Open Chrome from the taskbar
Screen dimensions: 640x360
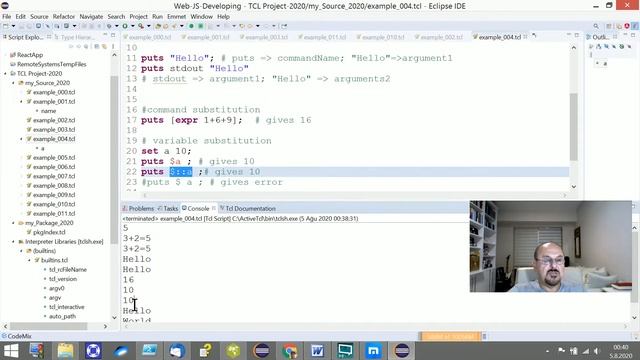pos(289,351)
